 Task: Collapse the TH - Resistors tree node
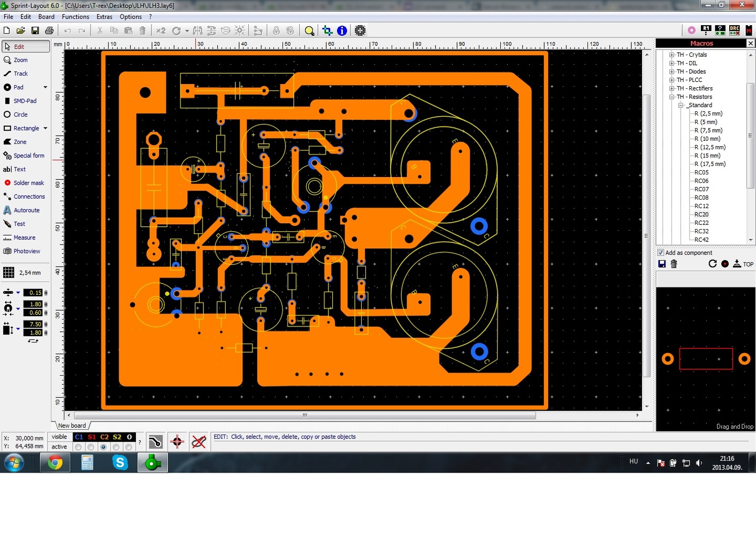click(x=671, y=97)
